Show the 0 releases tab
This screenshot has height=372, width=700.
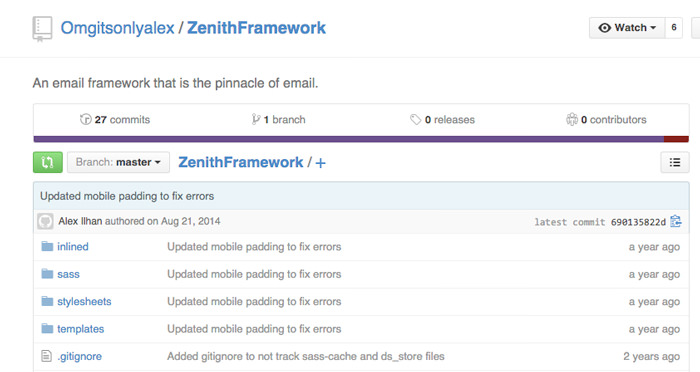(442, 120)
